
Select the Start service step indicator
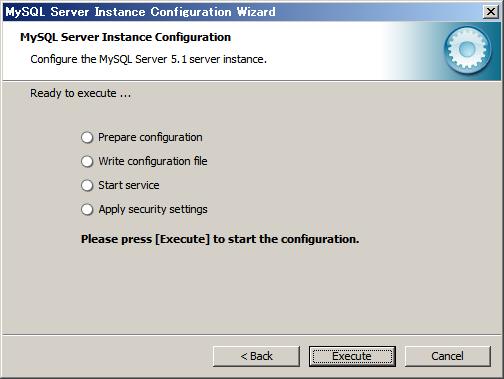(x=87, y=185)
